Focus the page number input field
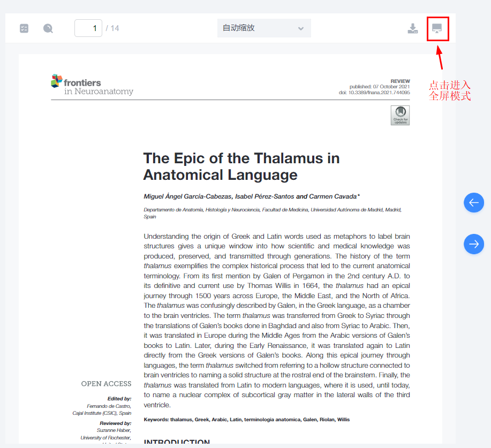The width and height of the screenshot is (491, 448). point(88,28)
